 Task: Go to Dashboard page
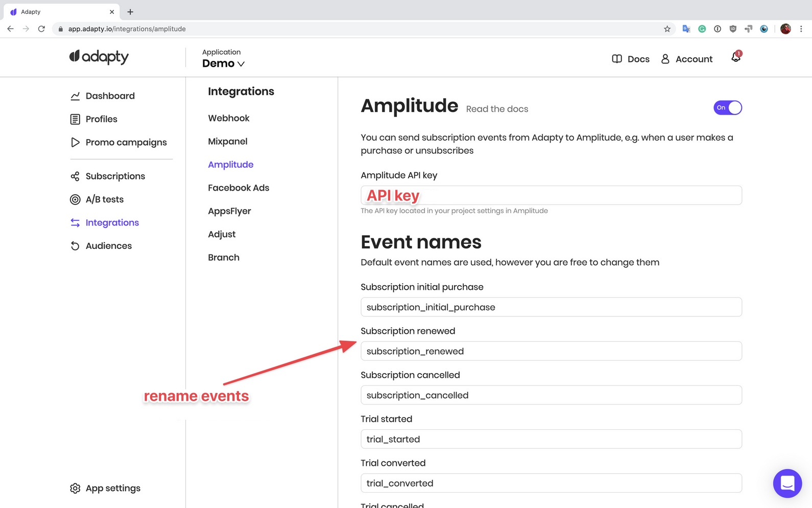coord(110,96)
